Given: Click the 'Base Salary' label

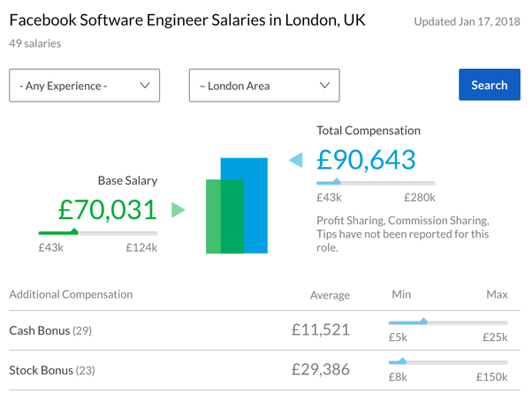Looking at the screenshot, I should tap(127, 181).
